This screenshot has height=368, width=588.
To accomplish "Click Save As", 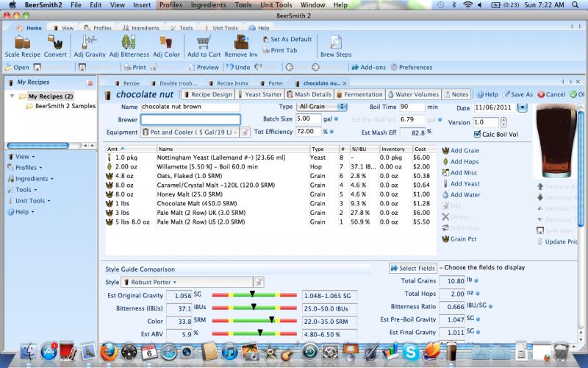I will click(x=518, y=95).
